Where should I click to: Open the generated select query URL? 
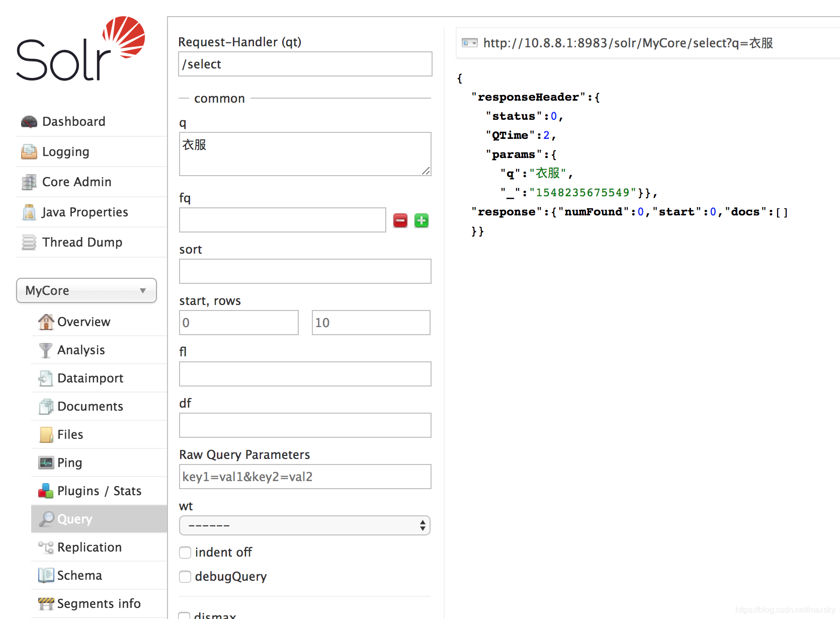[628, 43]
